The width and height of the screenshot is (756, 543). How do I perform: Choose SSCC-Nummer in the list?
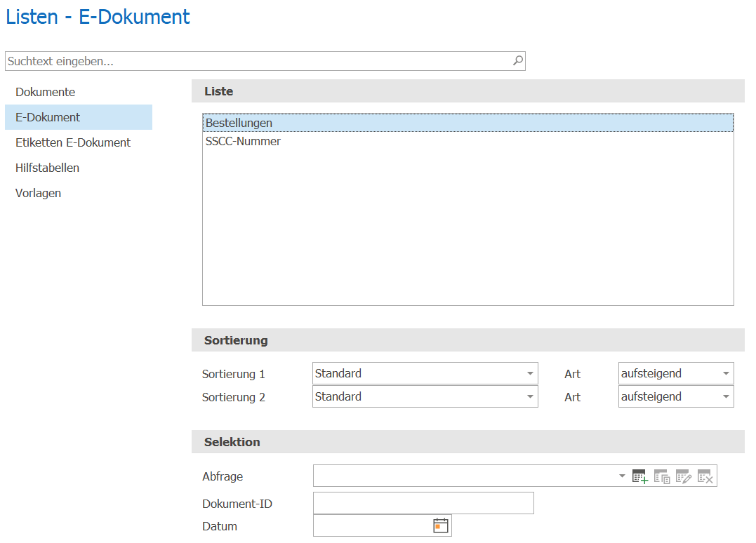[x=467, y=141]
